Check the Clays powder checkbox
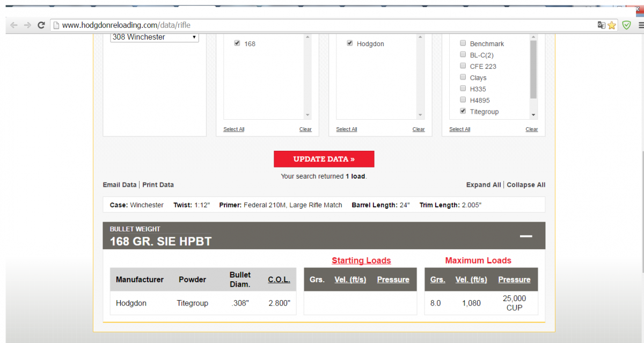Screen dimensions: 644x343 tap(463, 77)
